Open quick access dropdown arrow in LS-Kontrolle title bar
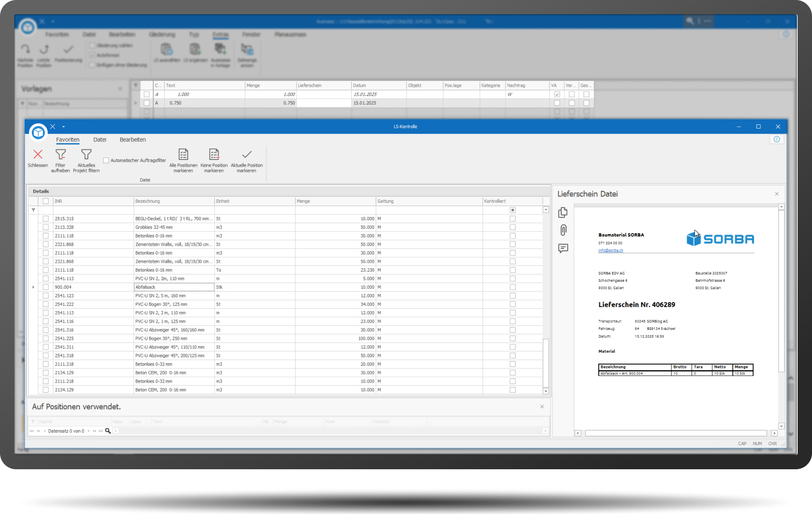Screen dimensions: 812x514 tap(63, 127)
